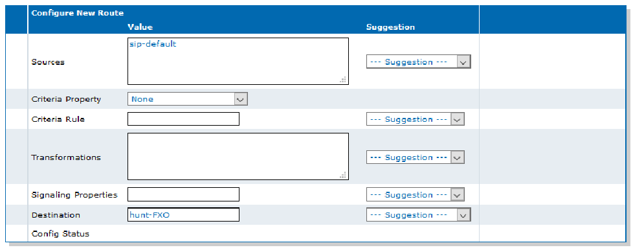Image resolution: width=644 pixels, height=252 pixels.
Task: Click the Destination suggestion dropdown arrow icon
Action: (463, 215)
